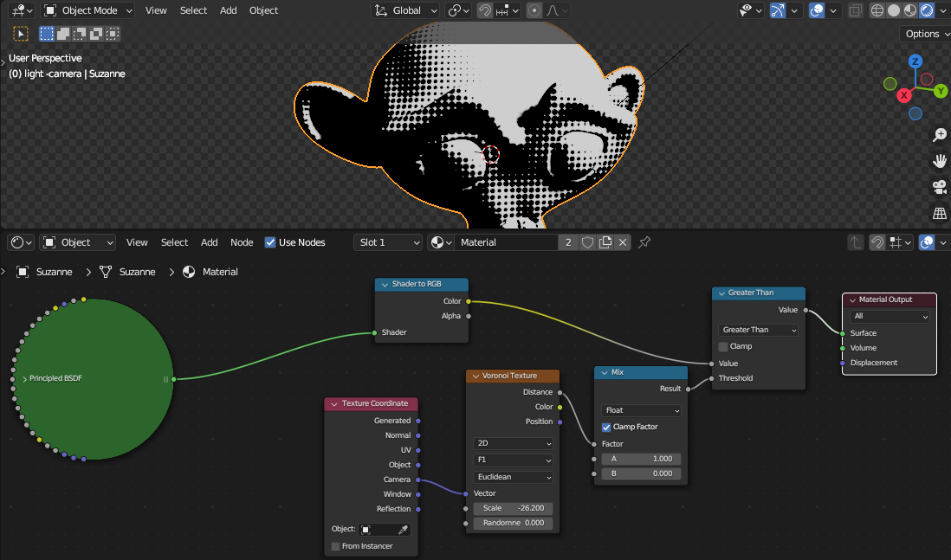This screenshot has width=951, height=560.
Task: Open the viewport Options dropdown
Action: 926,34
